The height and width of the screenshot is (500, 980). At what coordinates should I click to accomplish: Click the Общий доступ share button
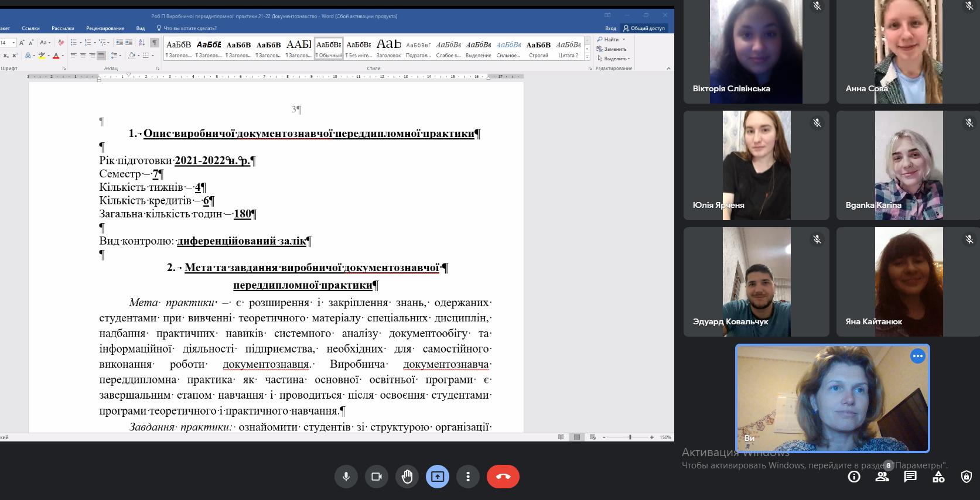click(x=644, y=28)
